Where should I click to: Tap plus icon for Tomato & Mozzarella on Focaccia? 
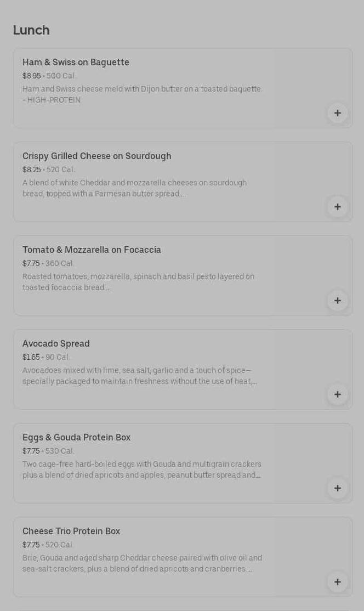click(x=337, y=301)
